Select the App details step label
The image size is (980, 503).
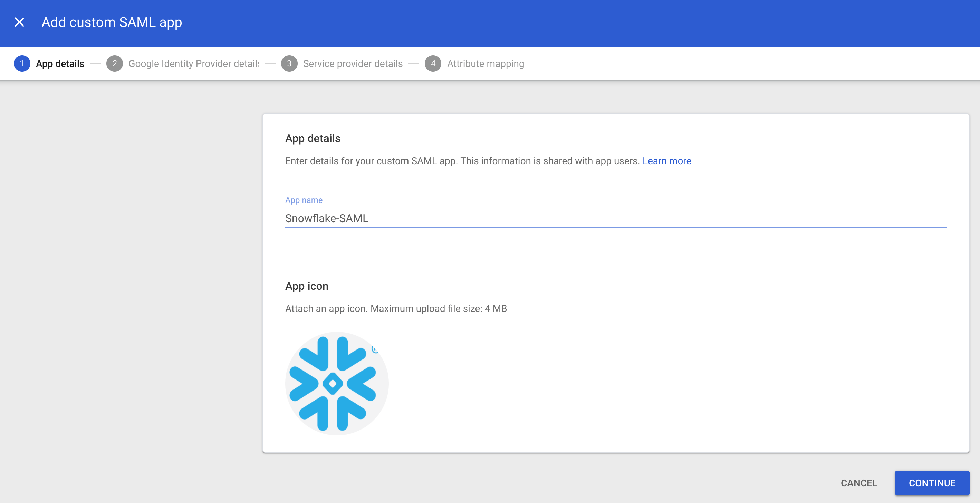60,63
